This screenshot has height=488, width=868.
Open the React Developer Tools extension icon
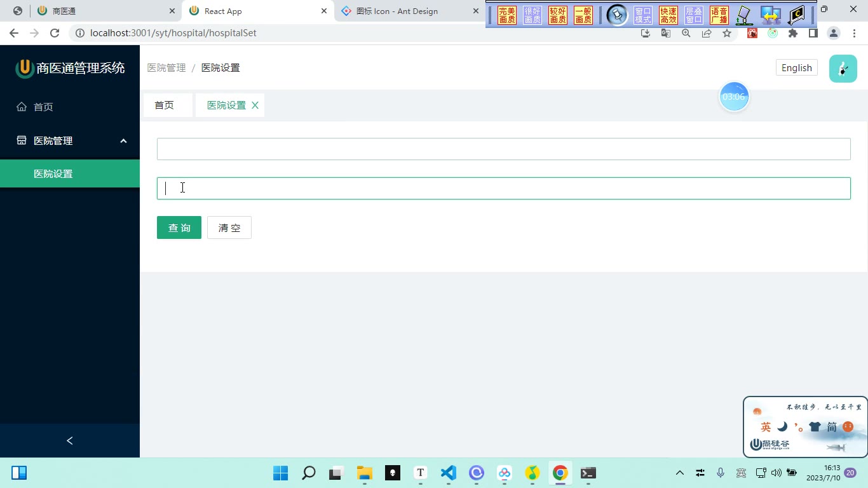[752, 33]
